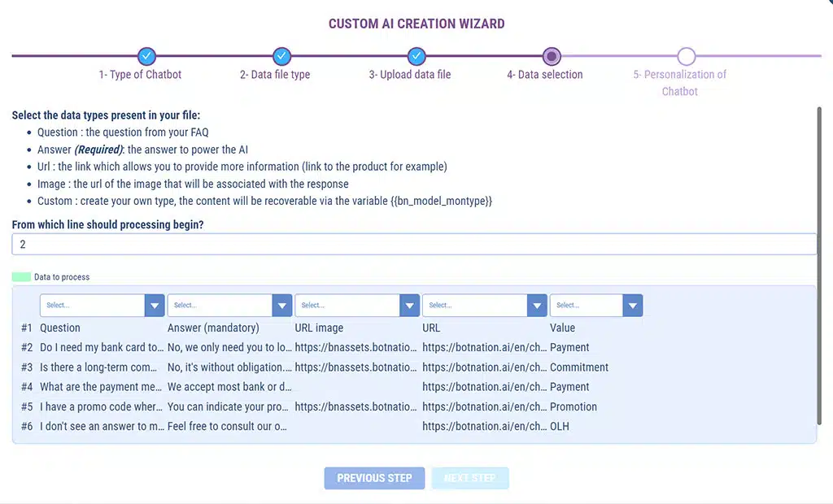Click the step 2 completed checkmark circle
833x504 pixels.
281,56
